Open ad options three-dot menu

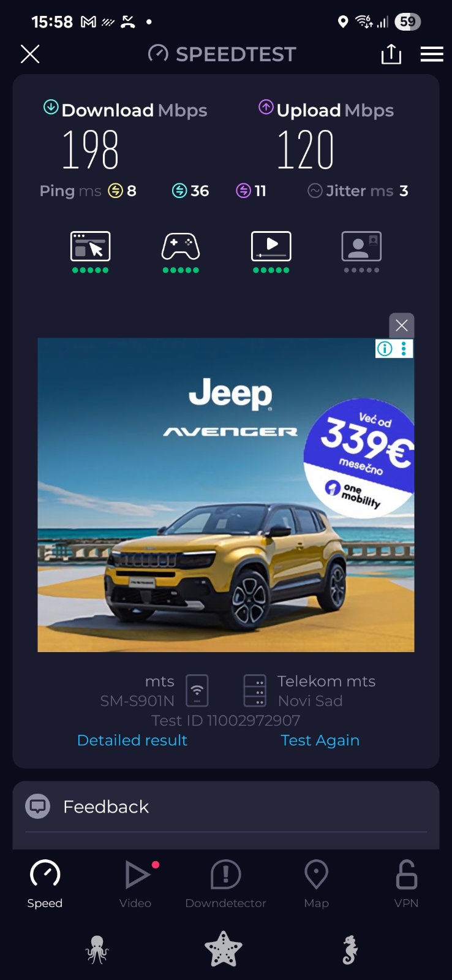(404, 349)
